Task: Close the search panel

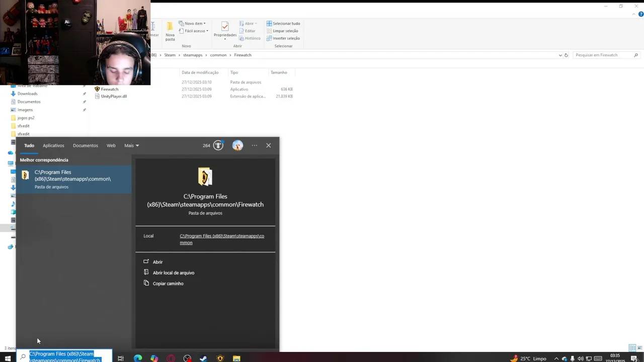Action: (x=269, y=145)
